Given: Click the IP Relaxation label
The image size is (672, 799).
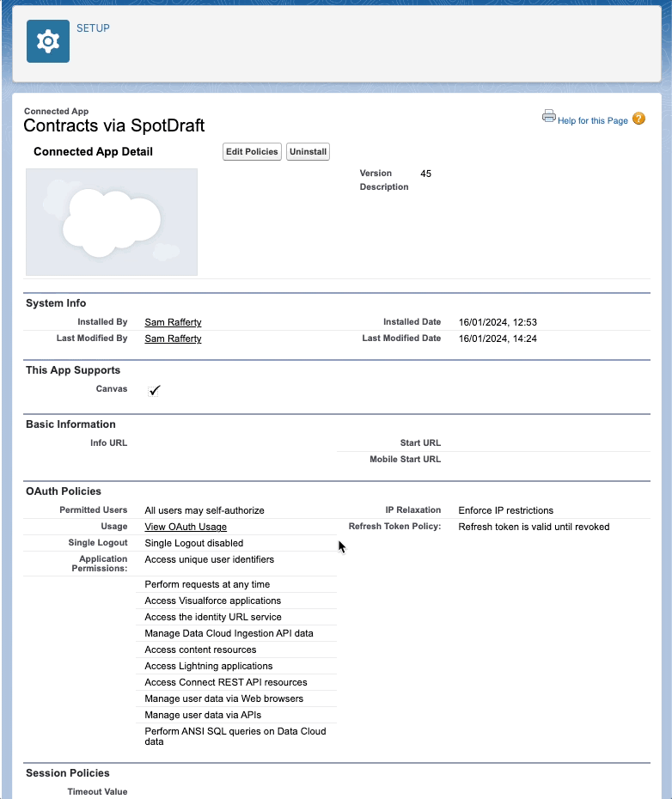Looking at the screenshot, I should (413, 510).
